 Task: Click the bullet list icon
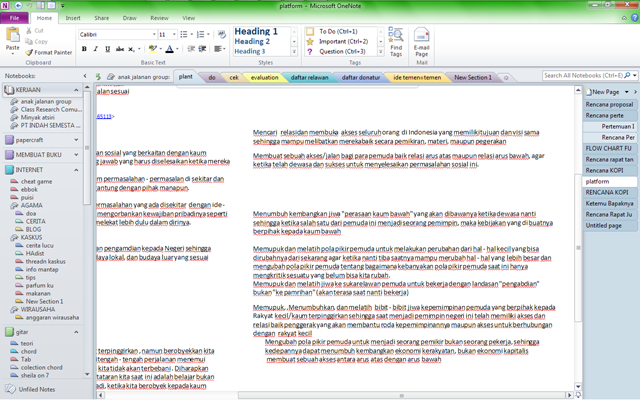tap(184, 34)
